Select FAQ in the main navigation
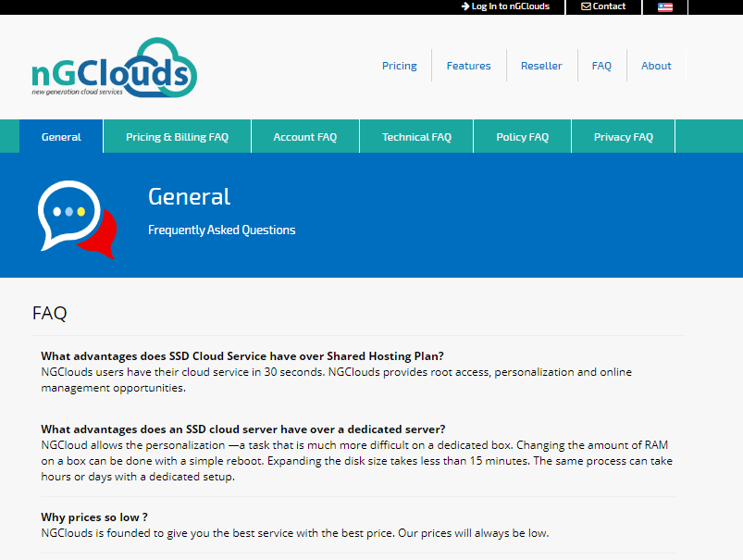This screenshot has height=560, width=743. (x=601, y=66)
